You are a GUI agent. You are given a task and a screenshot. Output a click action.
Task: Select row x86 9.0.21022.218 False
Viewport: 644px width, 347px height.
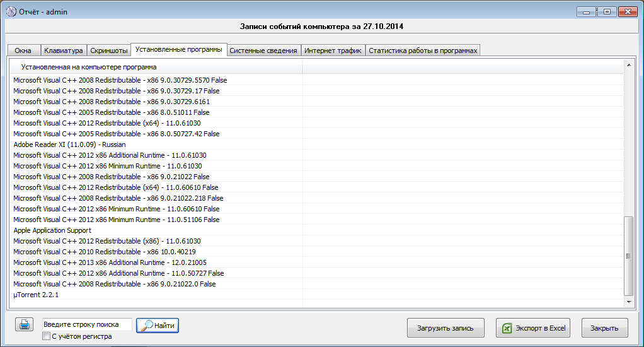316,197
